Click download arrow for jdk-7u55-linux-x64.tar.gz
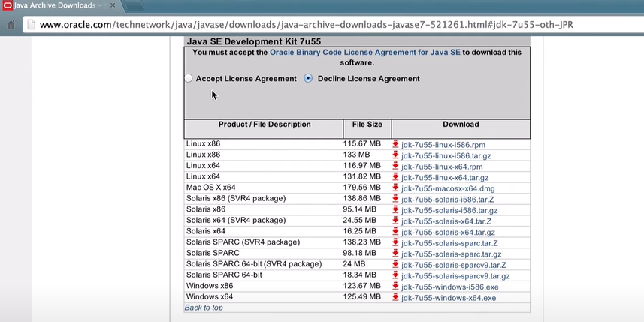The image size is (644, 322). pyautogui.click(x=395, y=177)
